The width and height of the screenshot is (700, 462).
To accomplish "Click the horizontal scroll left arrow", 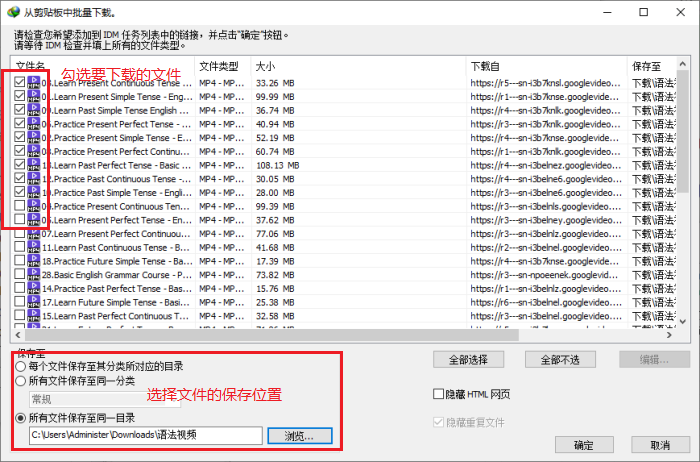I will pyautogui.click(x=18, y=335).
